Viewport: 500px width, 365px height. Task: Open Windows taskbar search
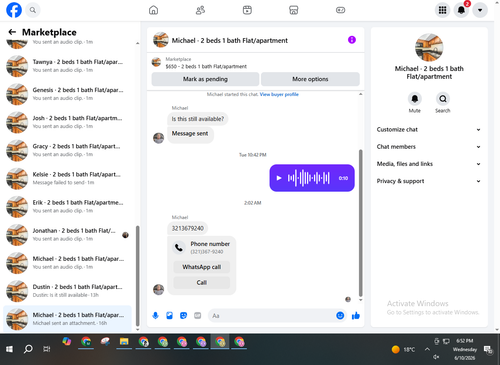28,349
